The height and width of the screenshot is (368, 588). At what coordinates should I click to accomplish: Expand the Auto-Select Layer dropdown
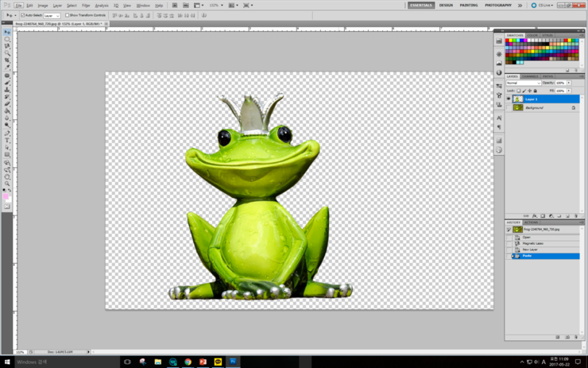point(52,15)
